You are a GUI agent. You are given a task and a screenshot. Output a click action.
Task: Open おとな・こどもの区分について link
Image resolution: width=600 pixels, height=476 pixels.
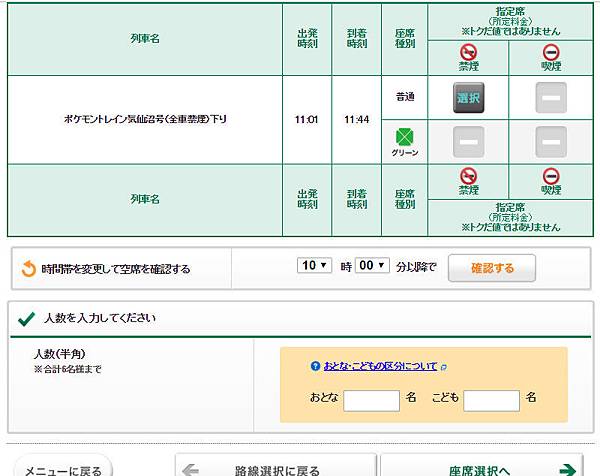pos(380,366)
